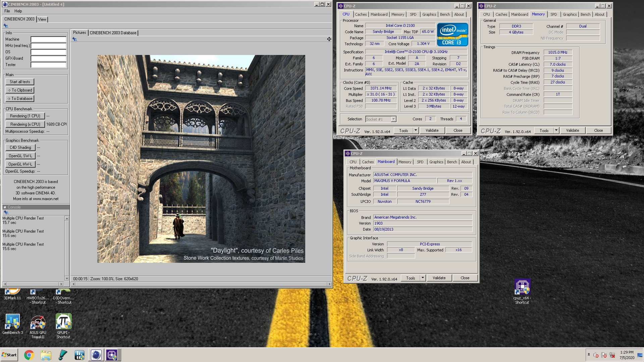Click the teal exclamation app in the taskbar
644x362 pixels.
pyautogui.click(x=63, y=355)
